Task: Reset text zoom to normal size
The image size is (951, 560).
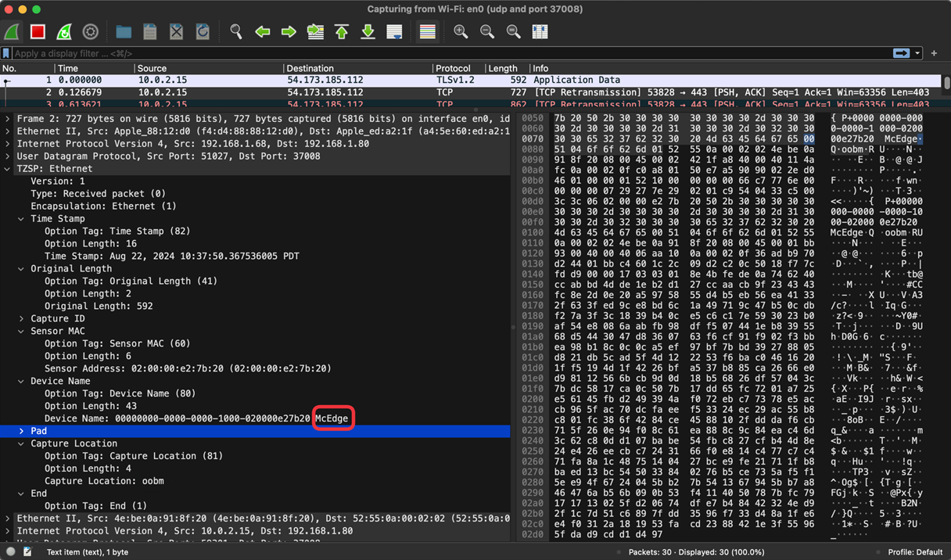Action: pyautogui.click(x=514, y=32)
